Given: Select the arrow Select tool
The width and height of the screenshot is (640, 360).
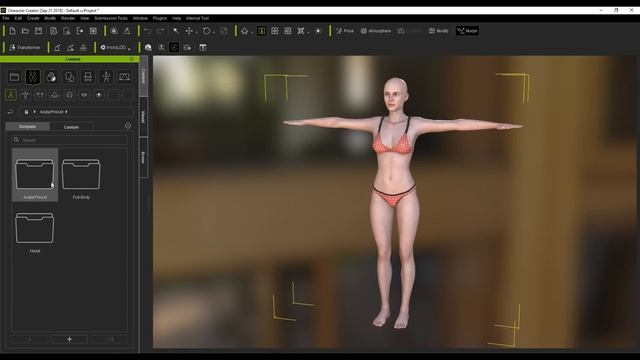Looking at the screenshot, I should pyautogui.click(x=176, y=31).
